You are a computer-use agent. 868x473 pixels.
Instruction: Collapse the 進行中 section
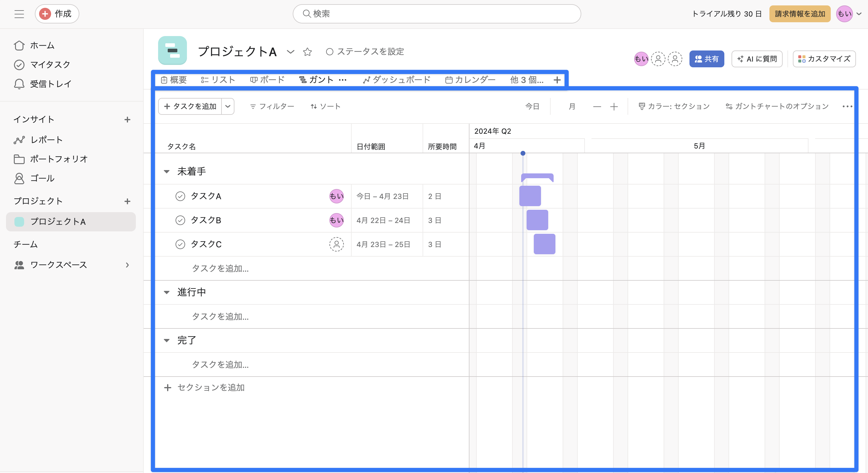(167, 292)
